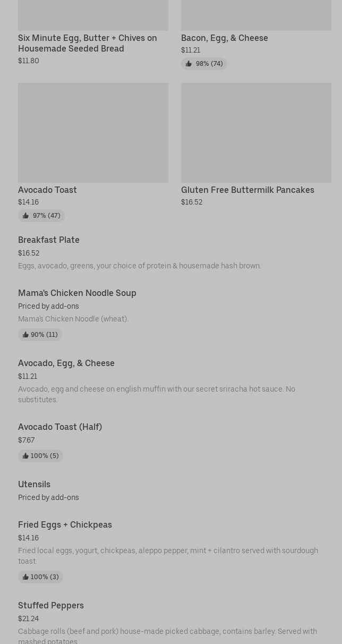The width and height of the screenshot is (342, 644).
Task: Open the Utensils item
Action: (x=34, y=484)
